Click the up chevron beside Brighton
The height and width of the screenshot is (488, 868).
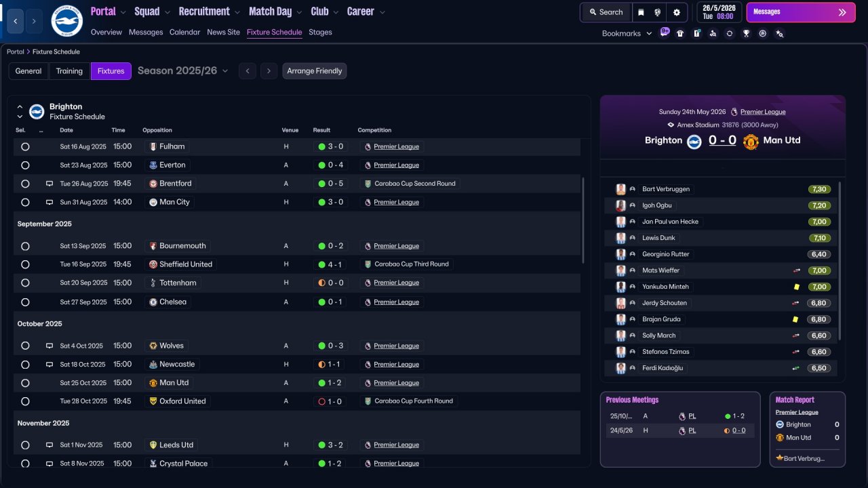(x=20, y=107)
